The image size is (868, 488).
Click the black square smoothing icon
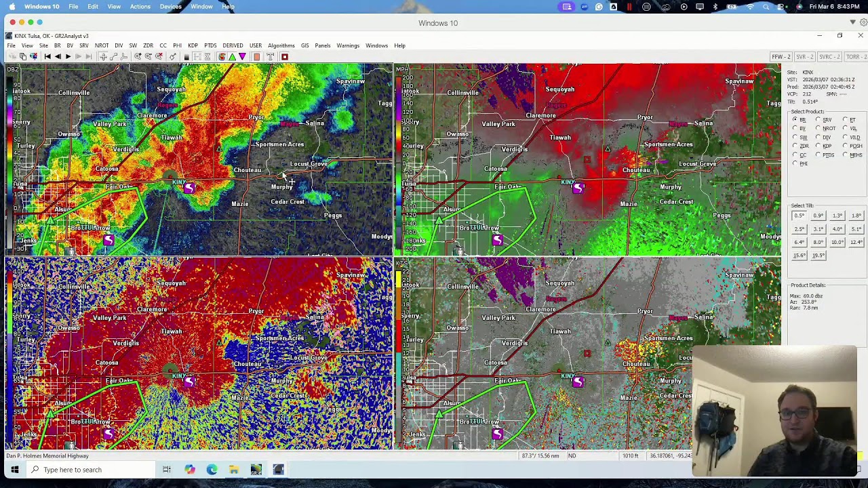[x=186, y=57]
